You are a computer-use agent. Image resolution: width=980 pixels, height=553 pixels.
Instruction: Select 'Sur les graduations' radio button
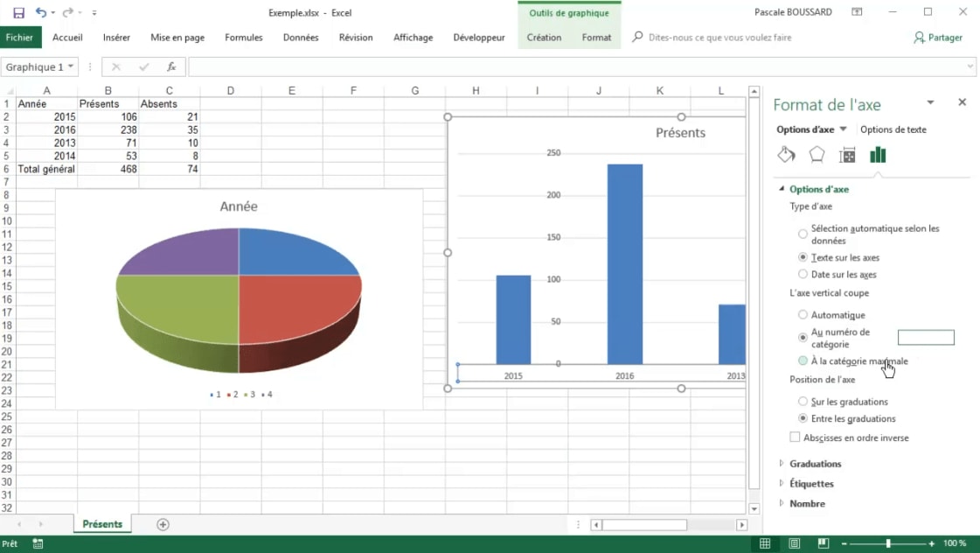(x=803, y=402)
